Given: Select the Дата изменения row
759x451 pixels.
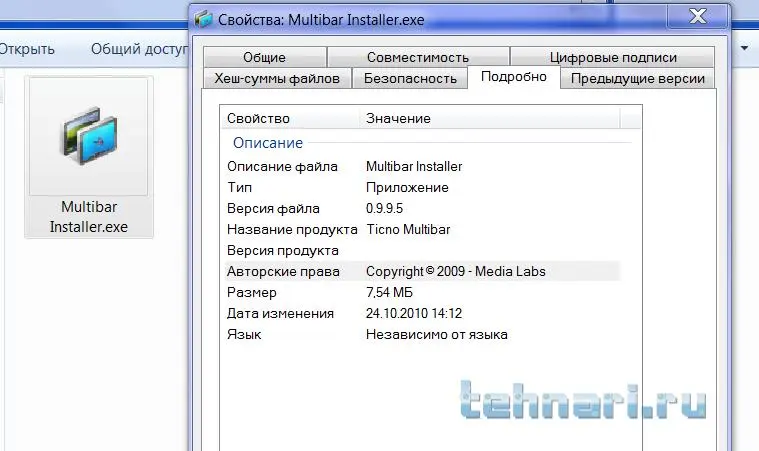Looking at the screenshot, I should tap(422, 314).
